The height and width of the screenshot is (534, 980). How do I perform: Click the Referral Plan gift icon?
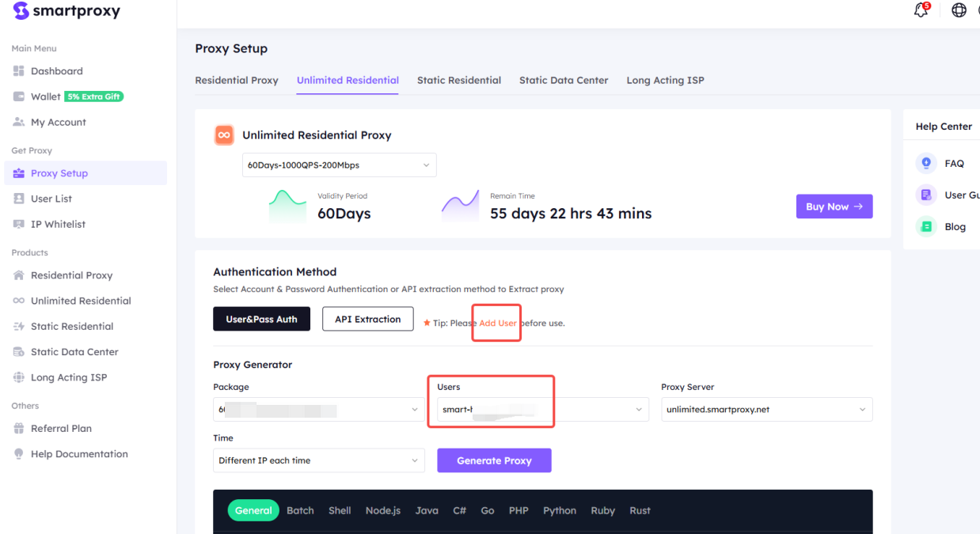pyautogui.click(x=19, y=428)
